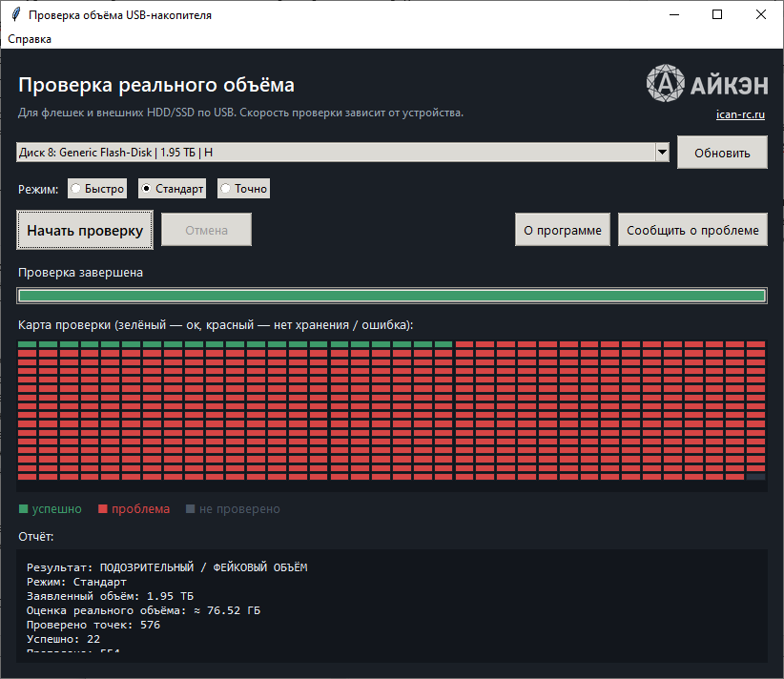Viewport: 784px width, 679px height.
Task: Maximize the window
Action: point(717,14)
